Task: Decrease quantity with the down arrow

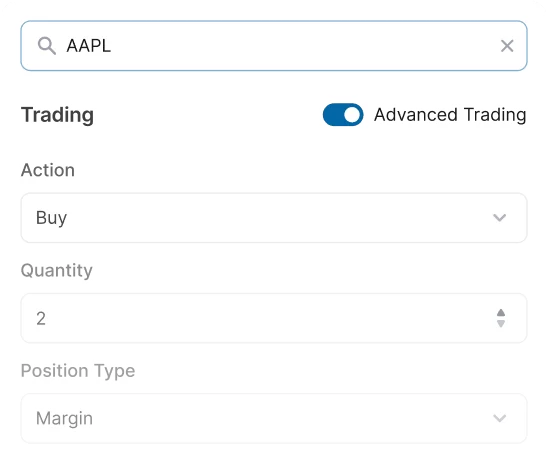Action: point(501,324)
